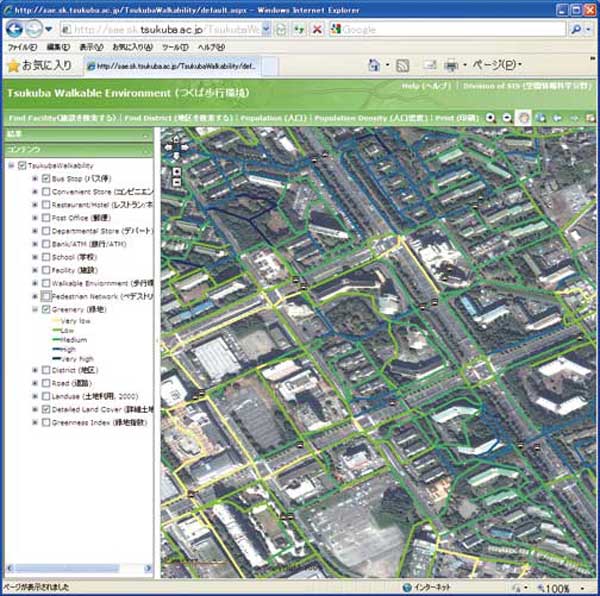Open recent pages dropdown beside navigation arrows
Image resolution: width=600 pixels, height=596 pixels.
point(49,29)
